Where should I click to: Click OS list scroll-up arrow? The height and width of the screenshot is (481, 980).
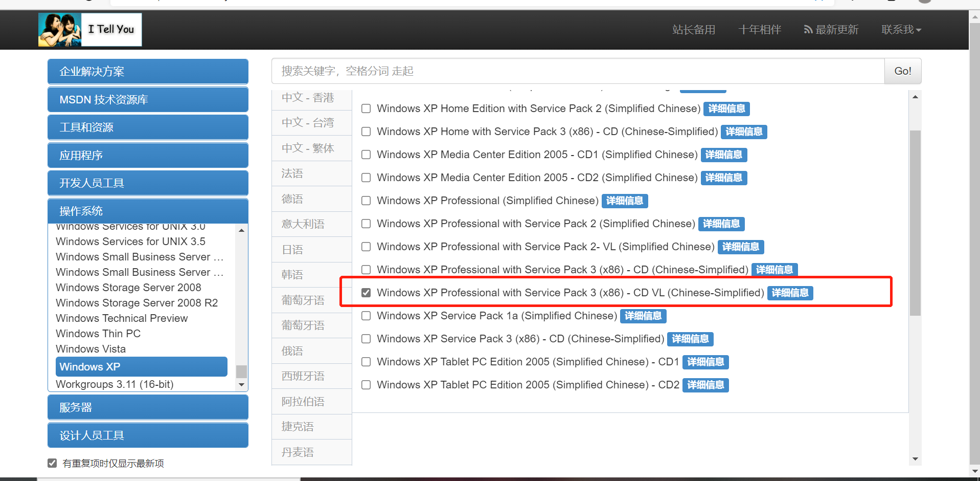(x=241, y=230)
